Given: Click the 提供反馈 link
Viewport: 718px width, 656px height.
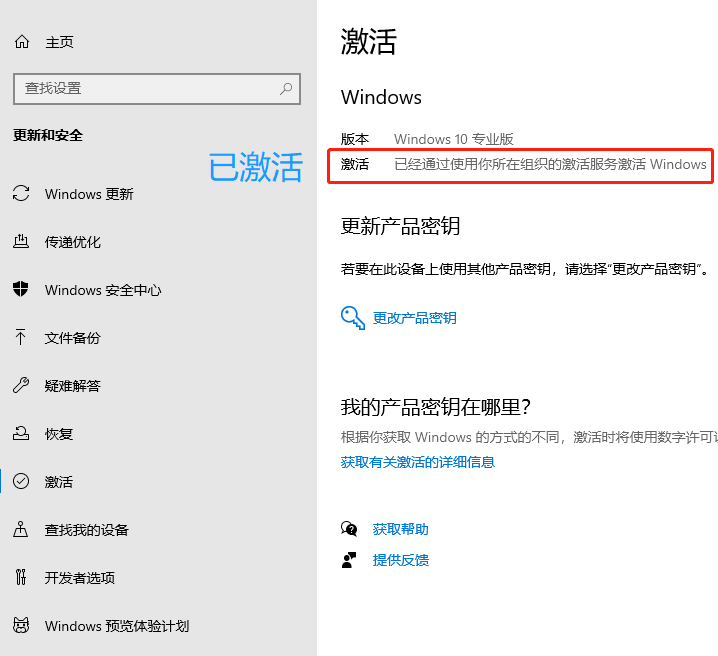Looking at the screenshot, I should (x=401, y=560).
